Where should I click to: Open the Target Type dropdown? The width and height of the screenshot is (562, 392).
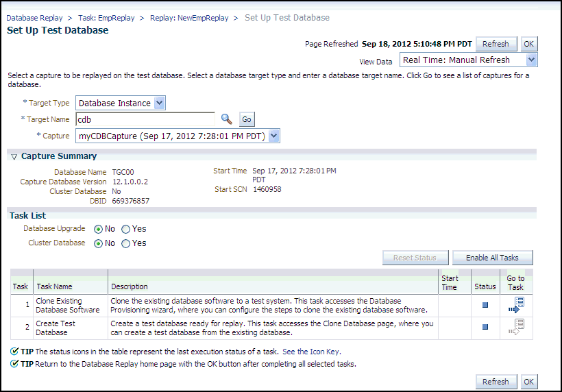point(159,103)
